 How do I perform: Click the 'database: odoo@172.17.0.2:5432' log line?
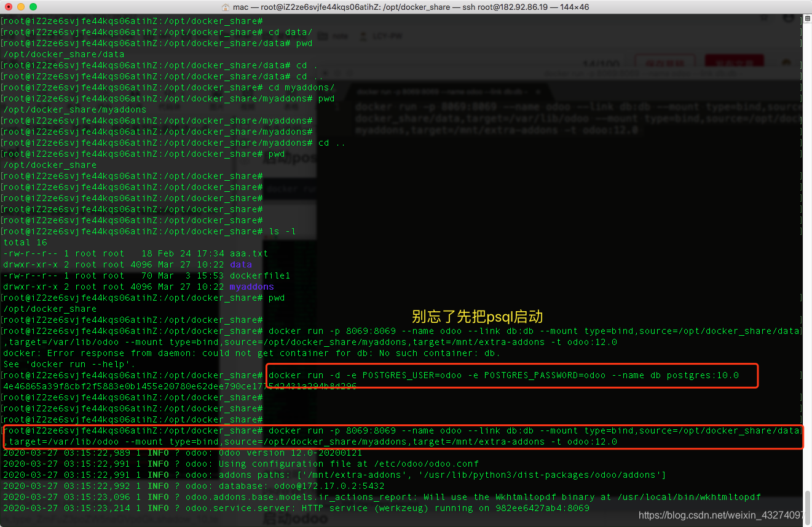point(194,486)
